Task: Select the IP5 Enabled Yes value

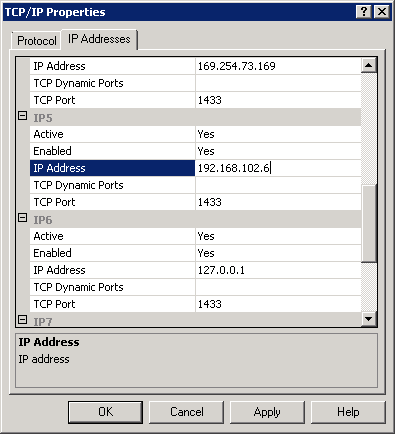Action: [278, 151]
